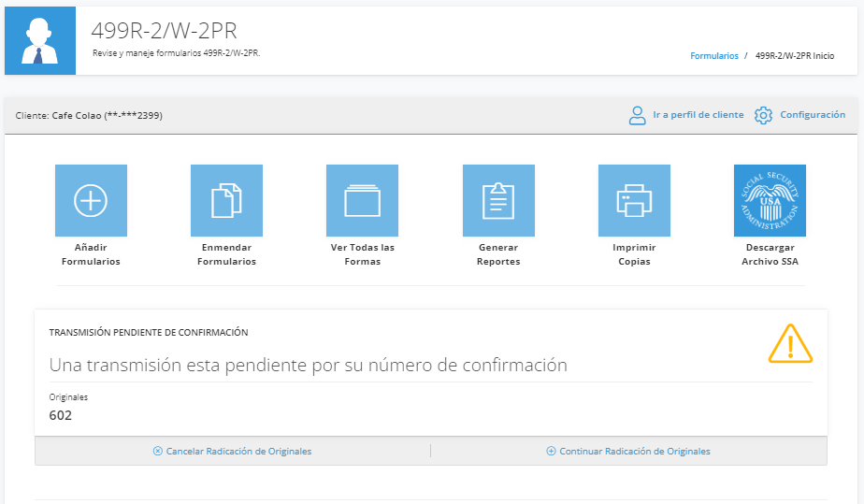Click Continuar Radicación de Originales
Screen dimensions: 864x504
tap(635, 451)
